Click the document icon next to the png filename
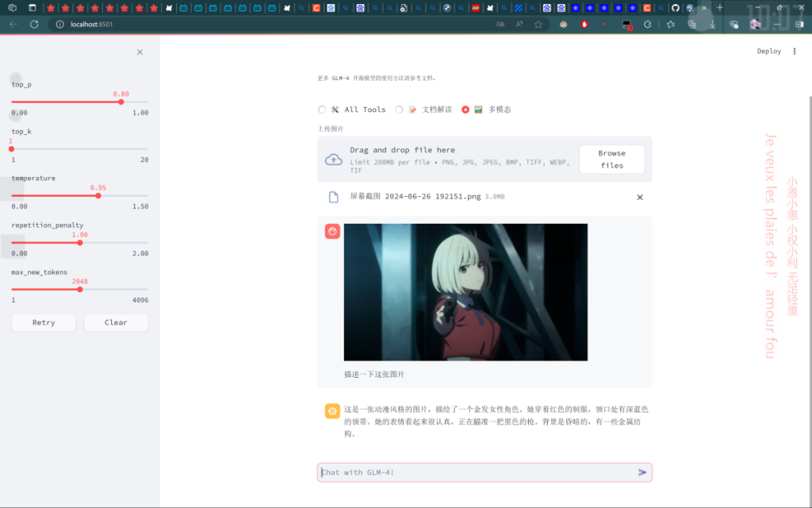The width and height of the screenshot is (812, 508). pos(332,196)
